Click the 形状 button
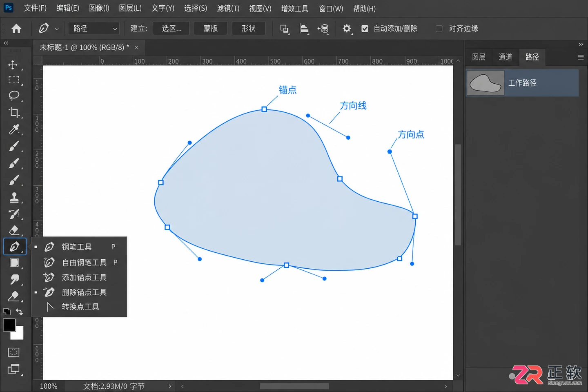The height and width of the screenshot is (392, 588). 248,29
